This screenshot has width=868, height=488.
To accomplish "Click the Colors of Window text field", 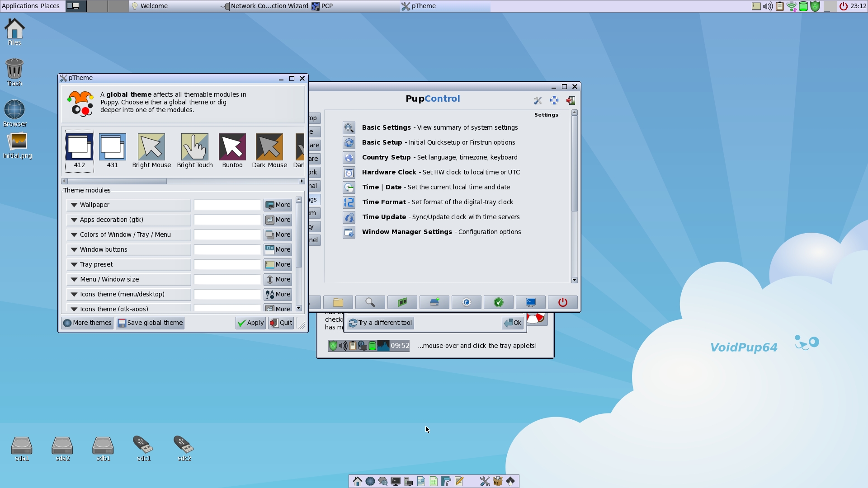I will pyautogui.click(x=227, y=235).
